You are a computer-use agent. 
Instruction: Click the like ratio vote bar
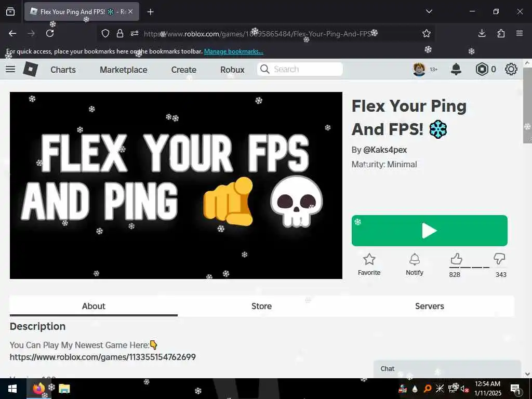click(478, 268)
